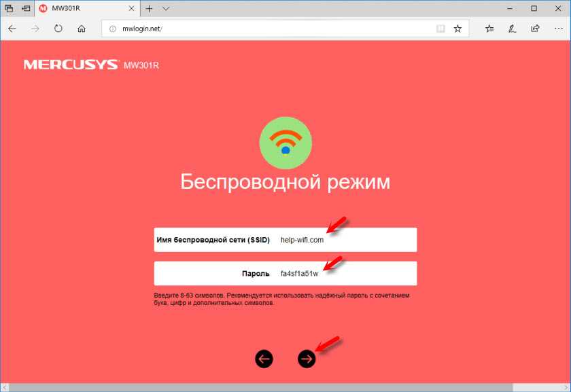Click the black back arrow button
The image size is (571, 392).
coord(264,359)
